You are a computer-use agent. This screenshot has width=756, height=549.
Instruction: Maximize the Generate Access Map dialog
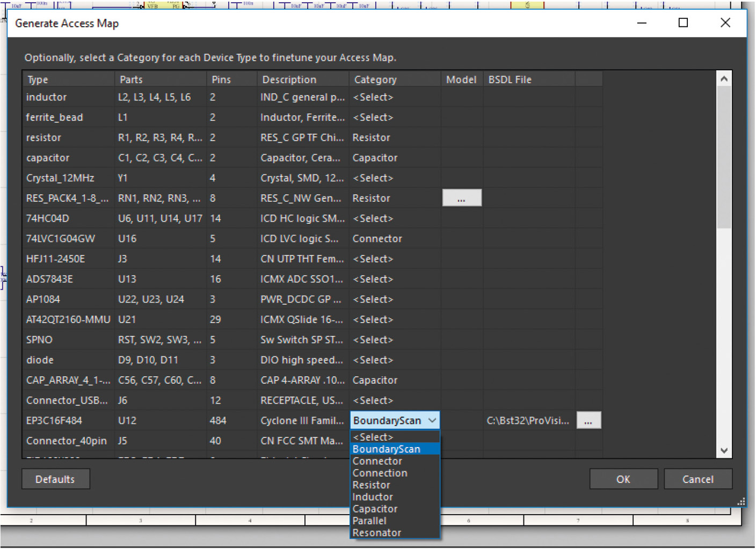683,23
